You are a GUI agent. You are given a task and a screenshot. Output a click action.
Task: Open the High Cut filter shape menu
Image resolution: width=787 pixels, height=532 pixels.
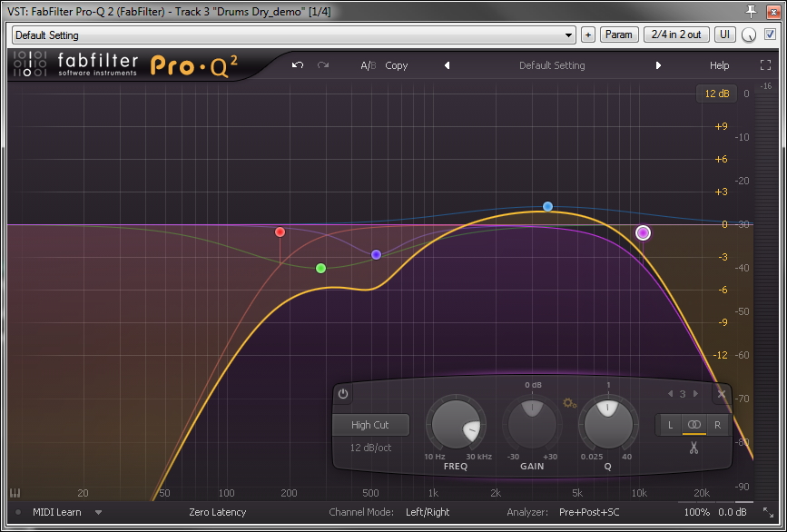370,425
